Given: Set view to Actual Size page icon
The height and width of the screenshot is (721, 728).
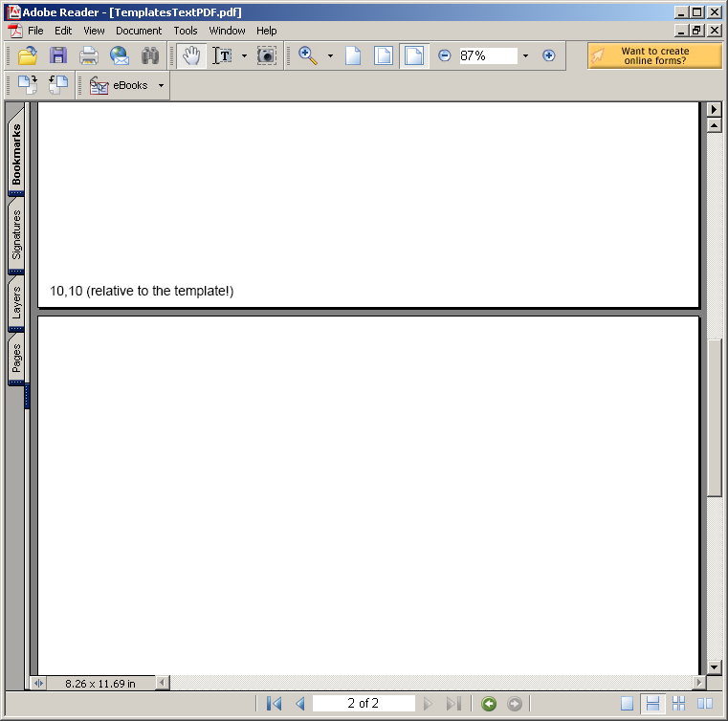Looking at the screenshot, I should click(x=353, y=55).
